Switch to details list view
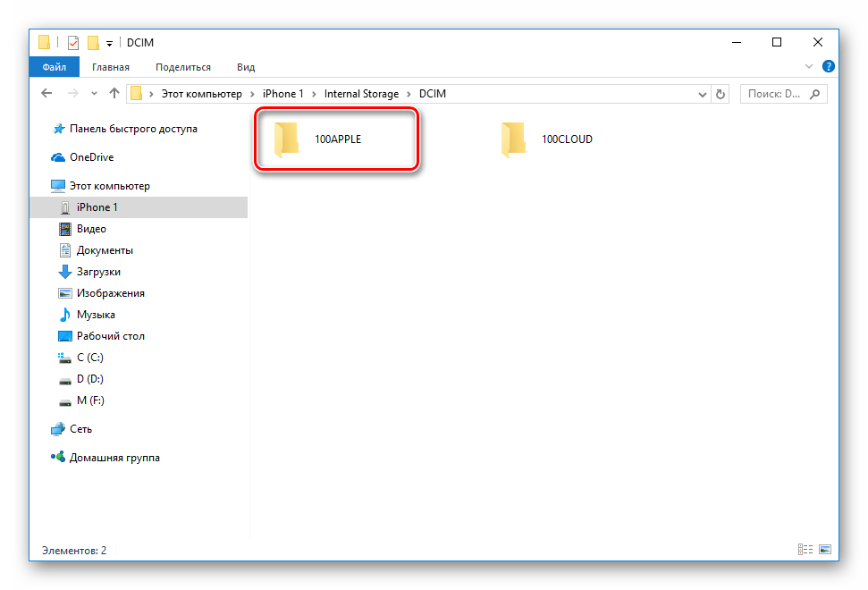 tap(805, 550)
